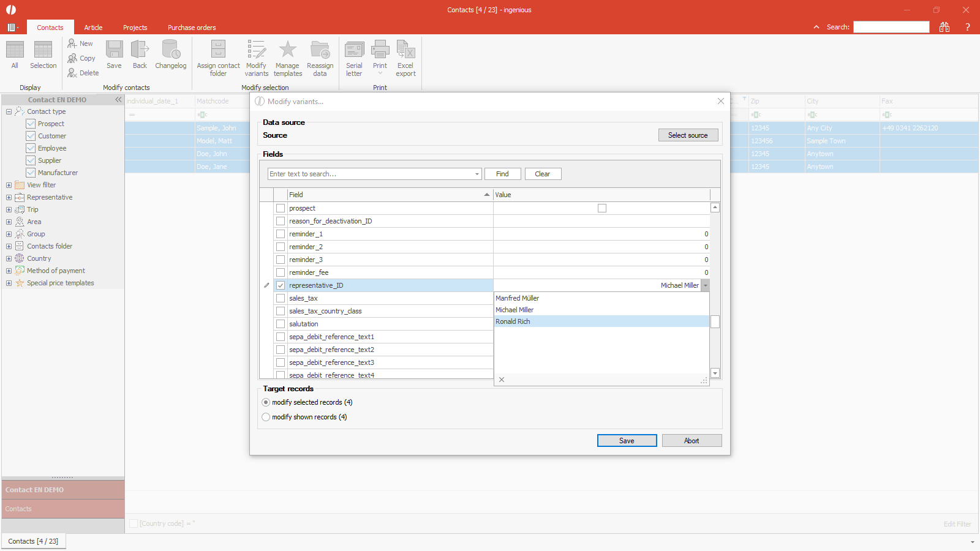
Task: Open the Purchase orders tab
Action: (192, 28)
